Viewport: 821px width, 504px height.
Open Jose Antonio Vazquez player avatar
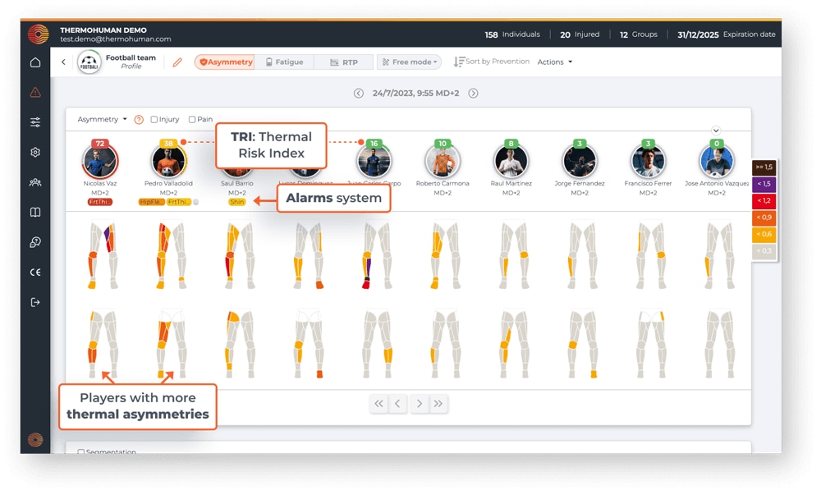pyautogui.click(x=717, y=160)
